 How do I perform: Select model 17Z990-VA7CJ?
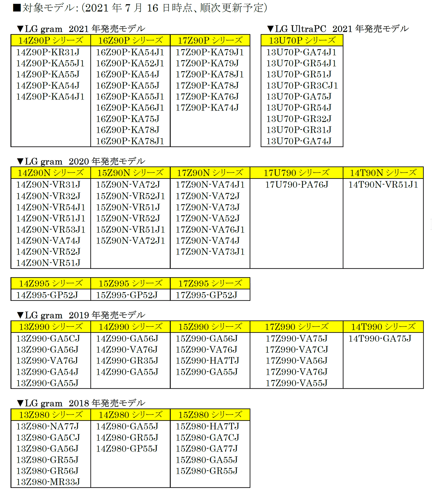coord(296,350)
